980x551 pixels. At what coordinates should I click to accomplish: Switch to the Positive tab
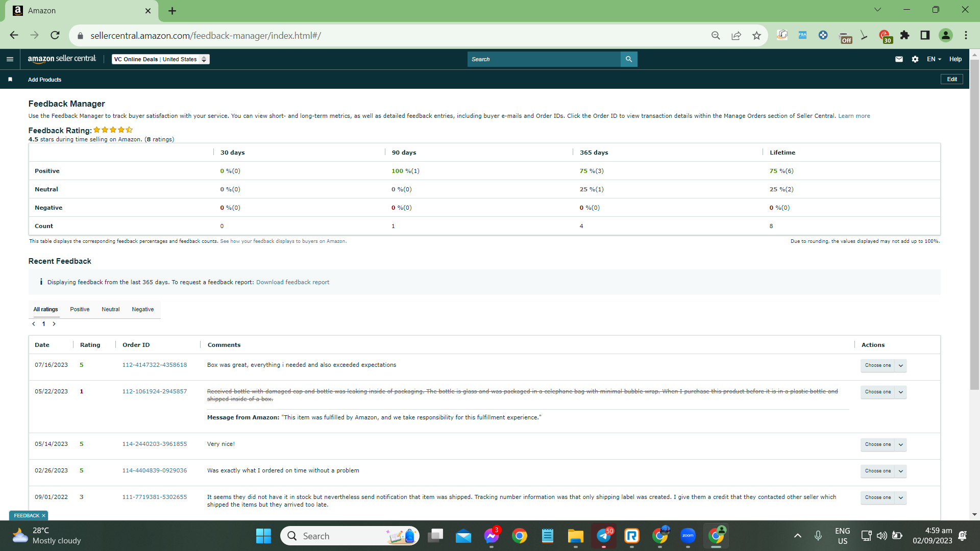pyautogui.click(x=80, y=309)
